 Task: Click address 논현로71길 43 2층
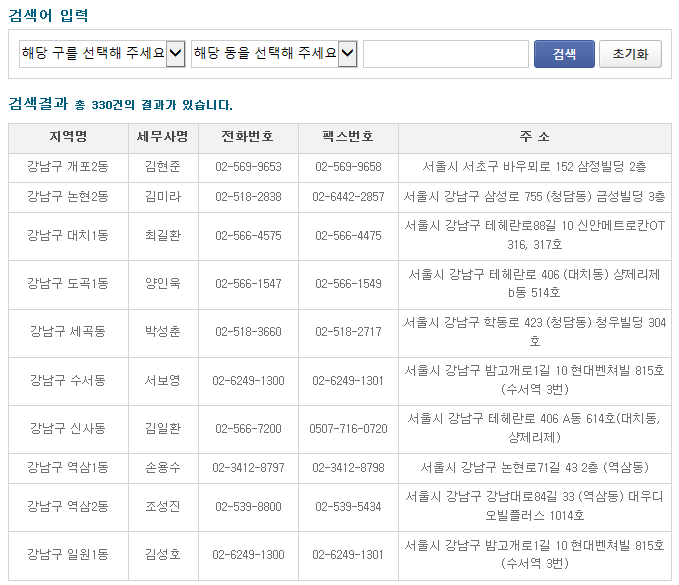pos(535,468)
